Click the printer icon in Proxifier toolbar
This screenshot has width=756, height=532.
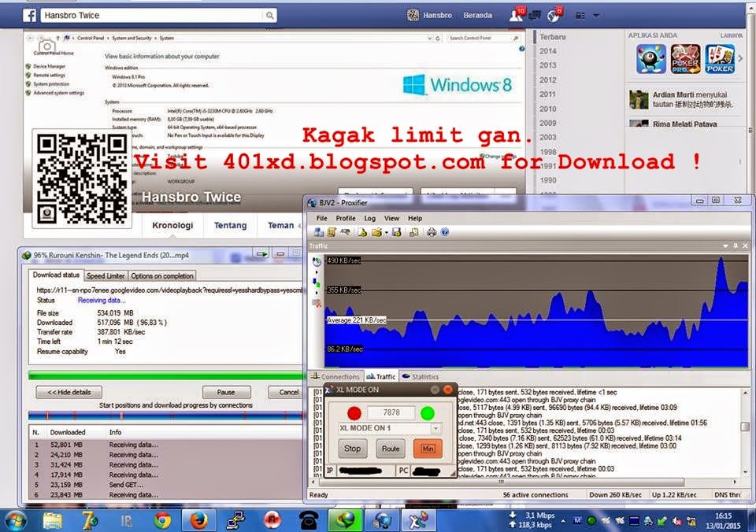431,232
